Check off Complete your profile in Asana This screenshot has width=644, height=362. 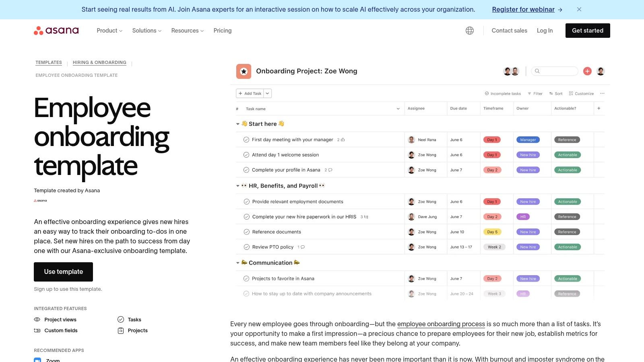pyautogui.click(x=246, y=170)
